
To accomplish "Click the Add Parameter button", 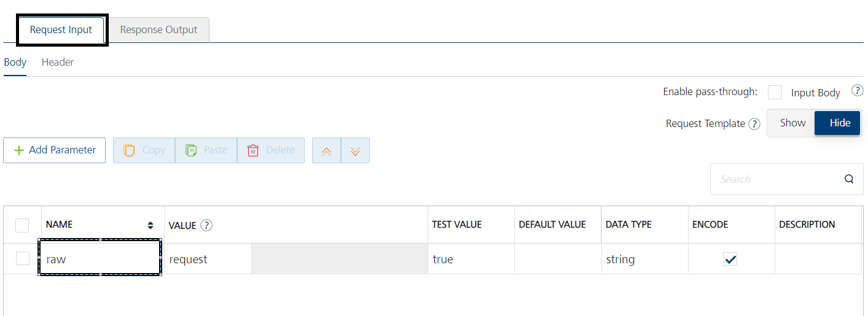I will click(55, 150).
